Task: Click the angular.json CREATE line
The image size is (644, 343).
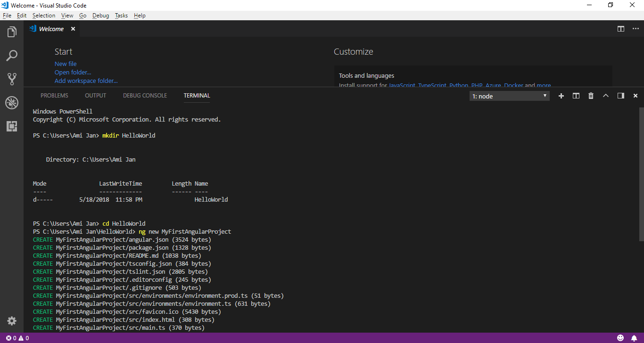Action: (x=122, y=240)
